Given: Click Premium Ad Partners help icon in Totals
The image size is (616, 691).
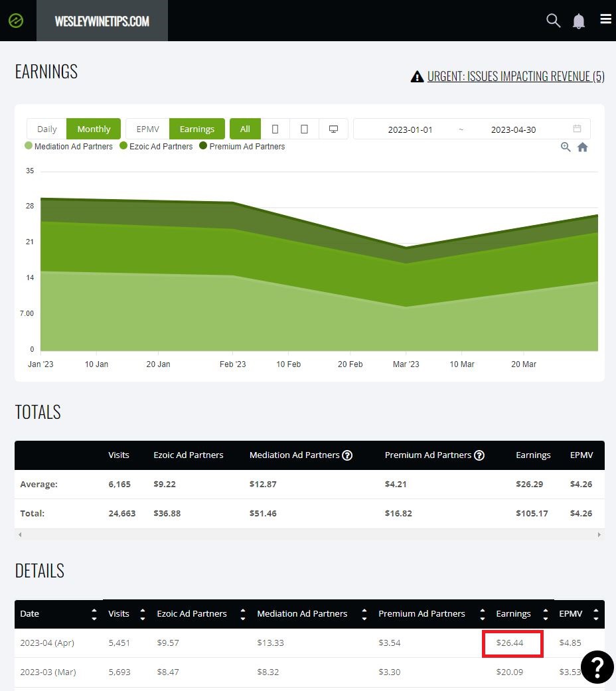Looking at the screenshot, I should [x=479, y=455].
